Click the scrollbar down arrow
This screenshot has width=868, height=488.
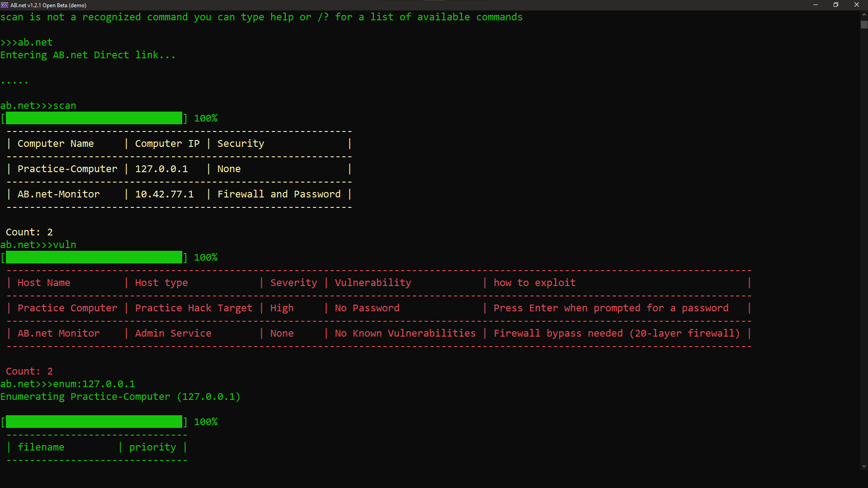[x=864, y=466]
